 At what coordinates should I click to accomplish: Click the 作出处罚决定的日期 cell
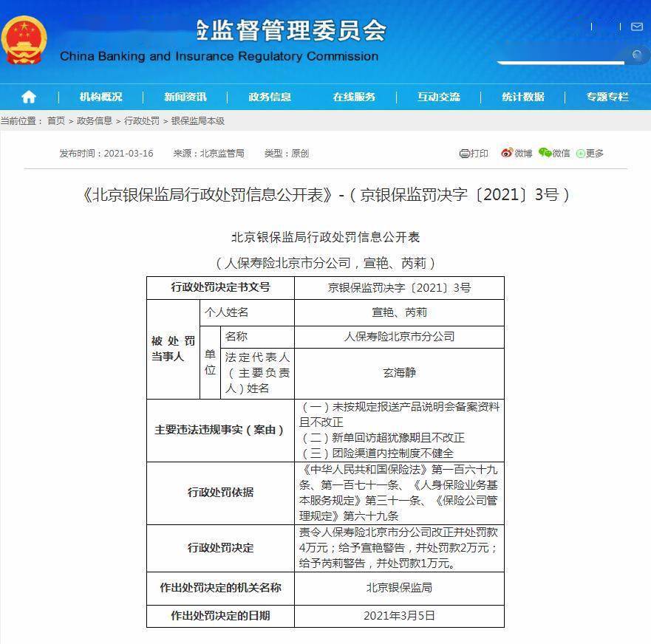[220, 616]
